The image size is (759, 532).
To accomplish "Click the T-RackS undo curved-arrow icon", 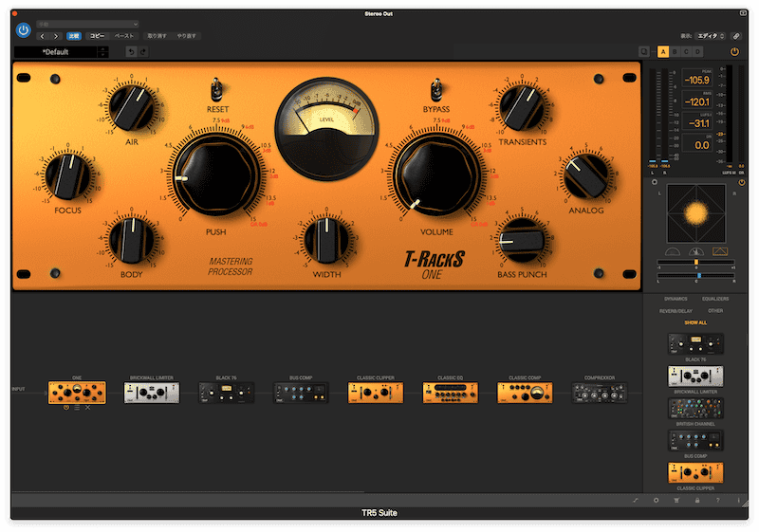I will (x=131, y=52).
